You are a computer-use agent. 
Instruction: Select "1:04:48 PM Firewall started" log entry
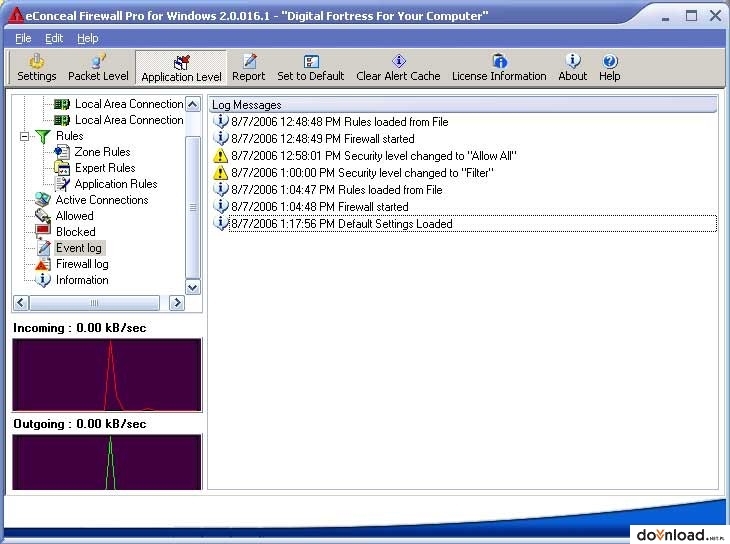pyautogui.click(x=319, y=207)
